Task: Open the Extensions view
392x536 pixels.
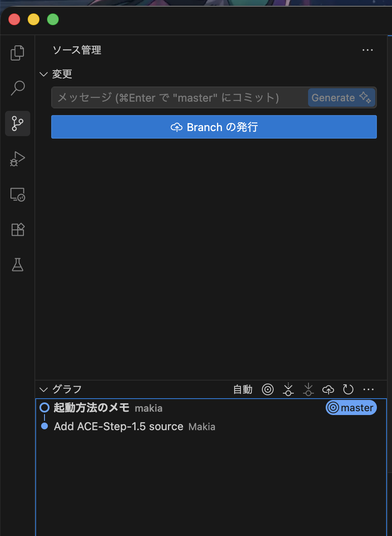Action: [17, 229]
